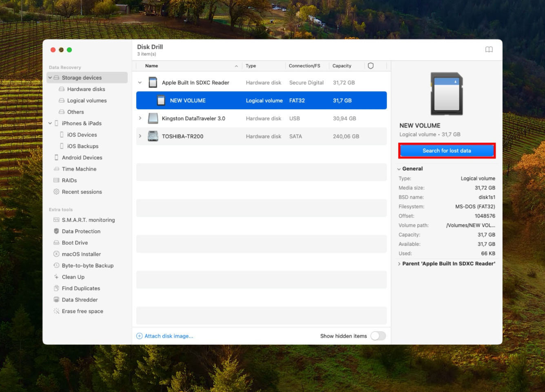Click the 'TOSHIBA-TR200' name text
Viewport: 545px width, 392px height.
click(182, 137)
